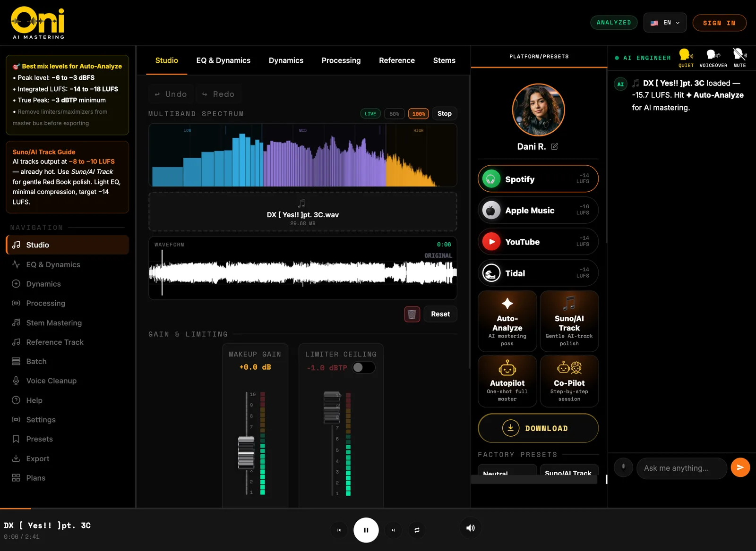Open the EN language dropdown
The height and width of the screenshot is (551, 756).
pos(665,23)
